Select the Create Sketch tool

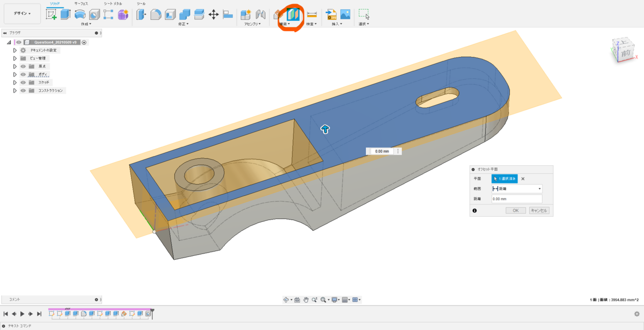pos(52,14)
